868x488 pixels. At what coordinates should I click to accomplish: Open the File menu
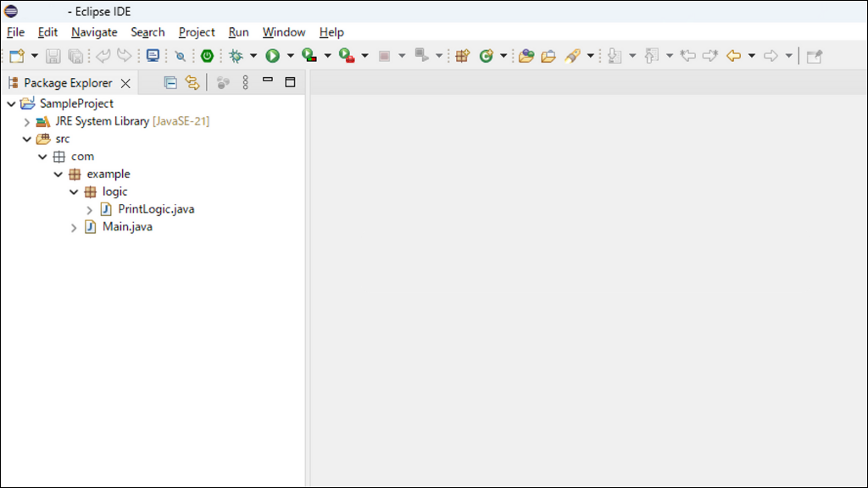[15, 32]
